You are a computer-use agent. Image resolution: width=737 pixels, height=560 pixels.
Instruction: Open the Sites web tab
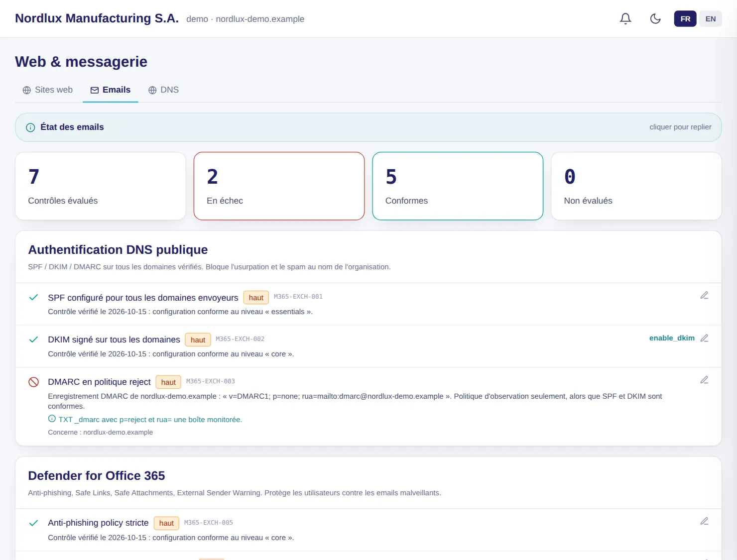point(48,90)
